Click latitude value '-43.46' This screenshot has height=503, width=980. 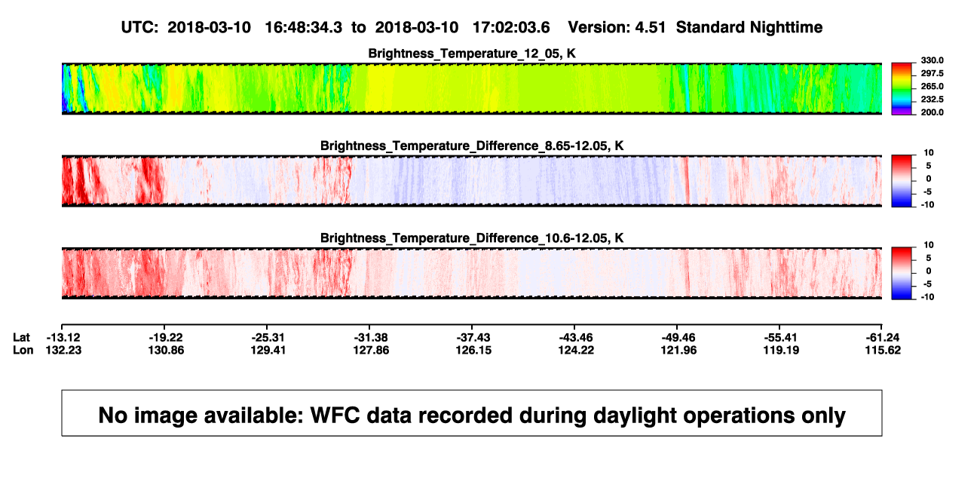coord(577,337)
